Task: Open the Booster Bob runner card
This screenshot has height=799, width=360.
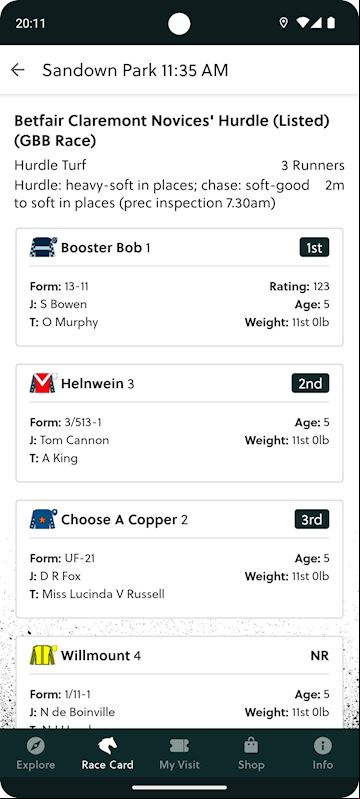Action: [x=179, y=287]
